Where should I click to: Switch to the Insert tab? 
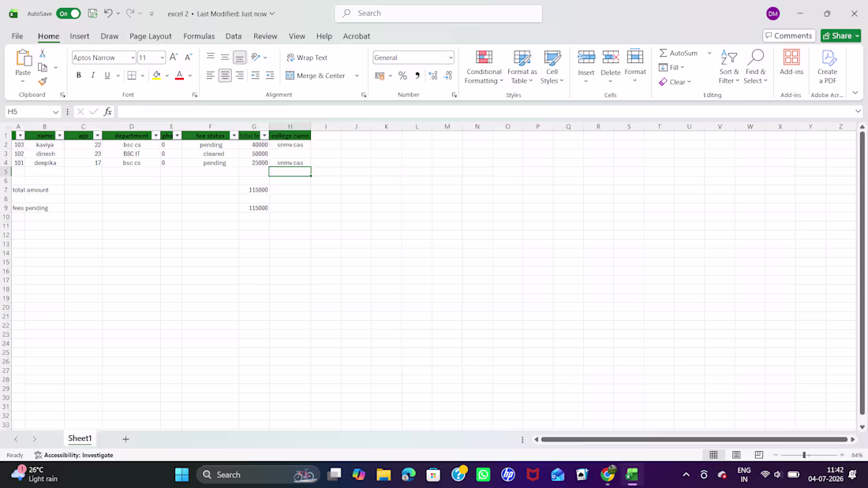point(79,36)
